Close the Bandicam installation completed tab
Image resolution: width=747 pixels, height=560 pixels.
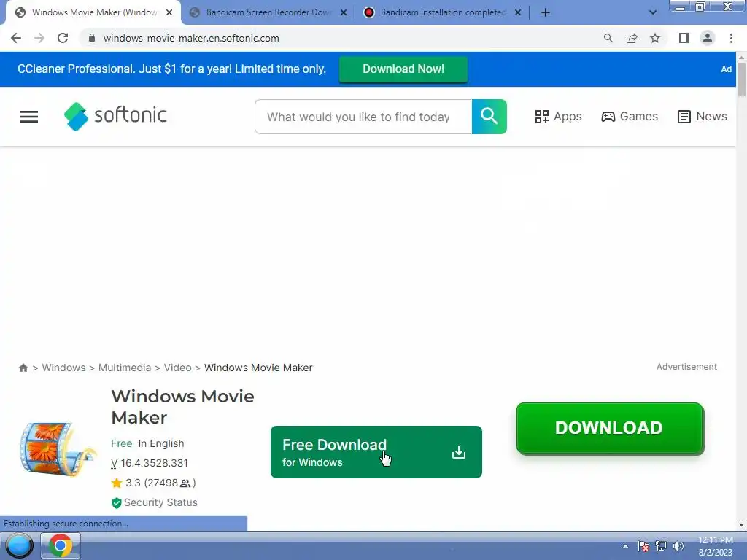[518, 12]
